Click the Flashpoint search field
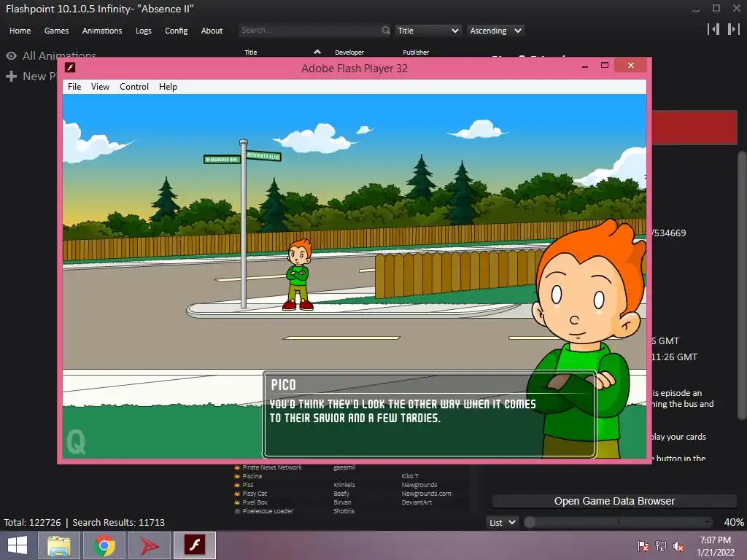This screenshot has height=560, width=747. pos(309,30)
